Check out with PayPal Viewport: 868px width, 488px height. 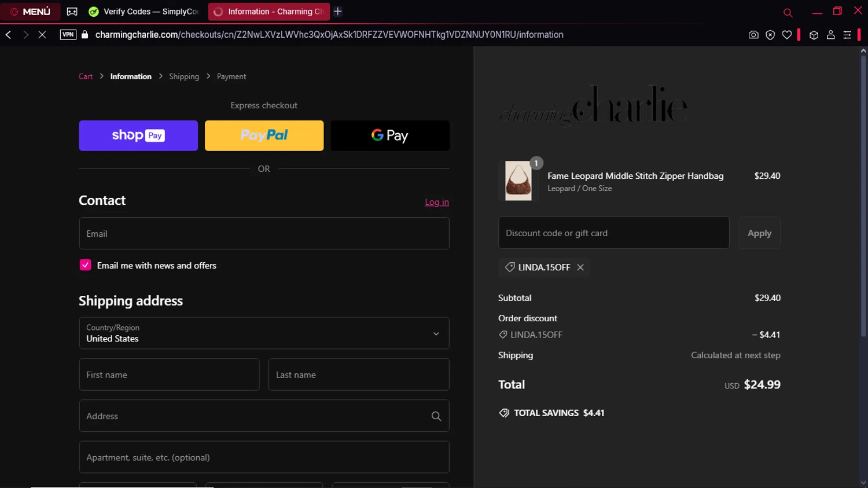[x=264, y=135]
